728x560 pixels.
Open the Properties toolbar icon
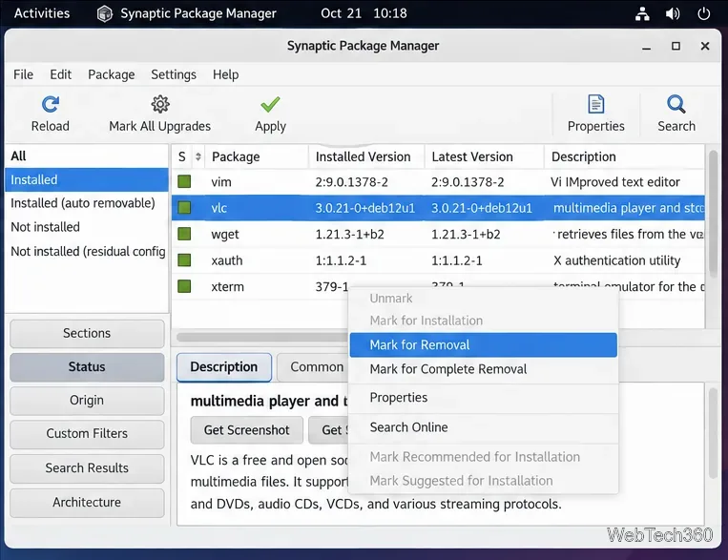pos(595,105)
